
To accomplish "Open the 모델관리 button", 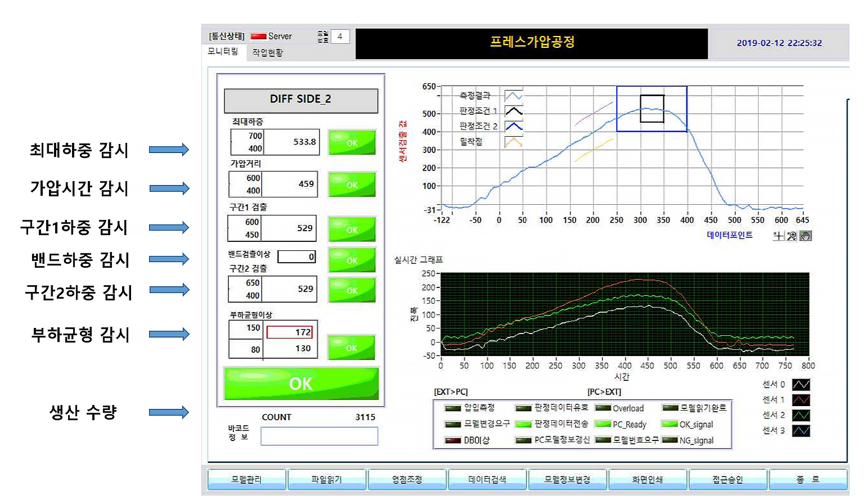I will pyautogui.click(x=246, y=479).
